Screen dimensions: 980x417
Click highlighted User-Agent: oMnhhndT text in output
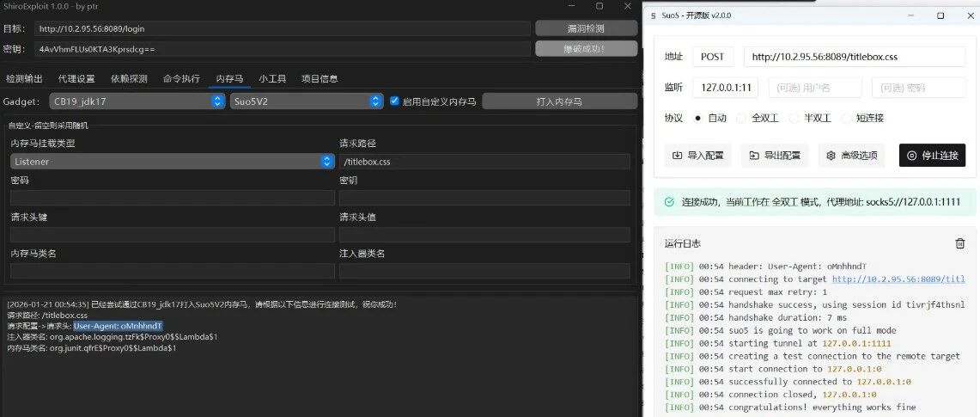coord(118,326)
